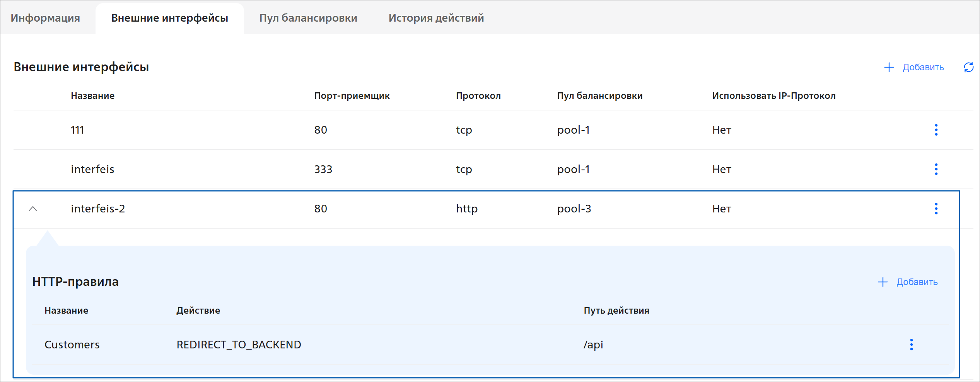
Task: Open the three-dot menu for interfeis-2
Action: click(x=936, y=209)
